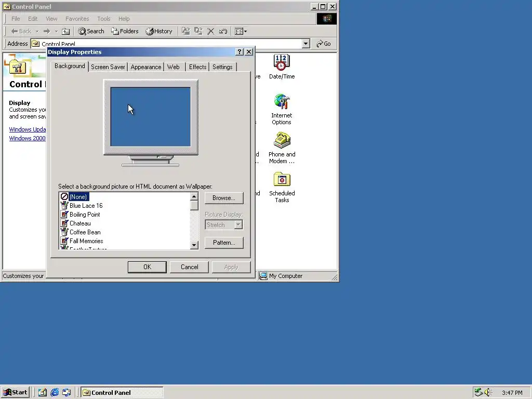This screenshot has height=399, width=532.
Task: Select Boiling Point wallpaper
Action: click(x=85, y=215)
